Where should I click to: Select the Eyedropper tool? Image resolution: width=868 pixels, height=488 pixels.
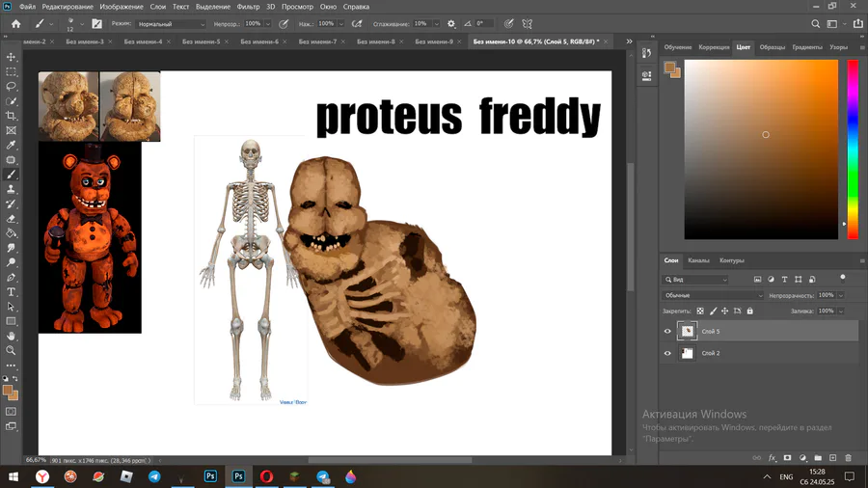(x=11, y=145)
